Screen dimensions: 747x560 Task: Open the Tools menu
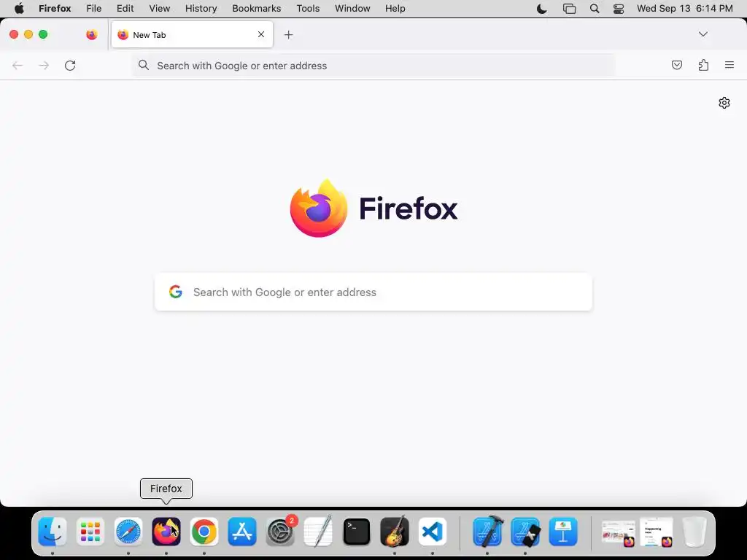coord(308,9)
